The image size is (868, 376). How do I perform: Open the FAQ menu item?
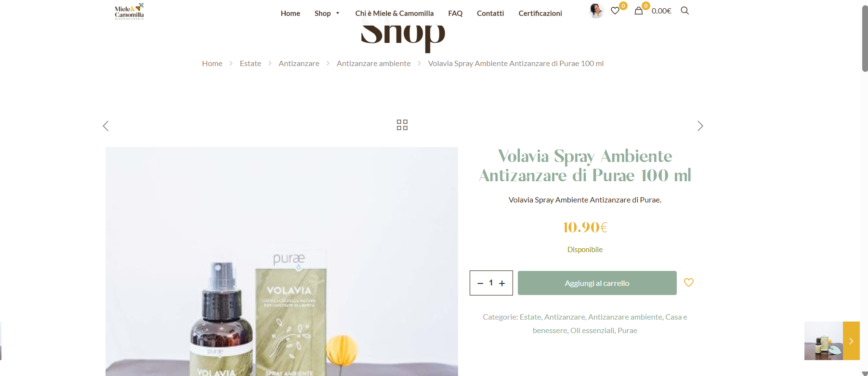pos(455,13)
